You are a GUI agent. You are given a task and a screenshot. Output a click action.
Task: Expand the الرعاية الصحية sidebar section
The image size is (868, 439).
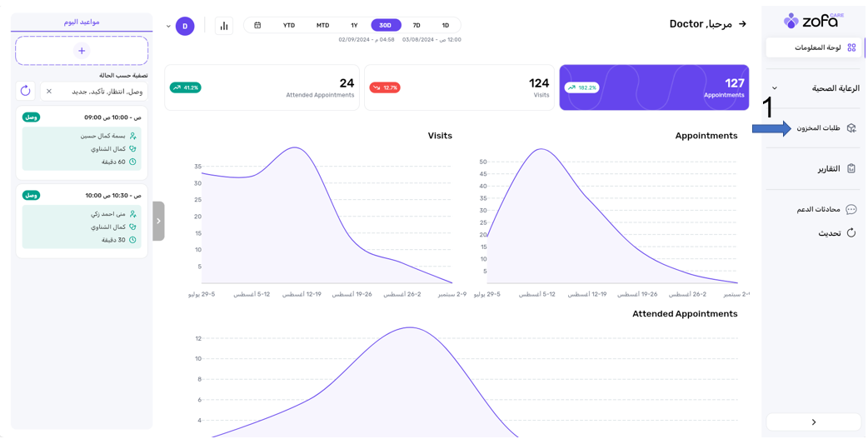[x=775, y=88]
